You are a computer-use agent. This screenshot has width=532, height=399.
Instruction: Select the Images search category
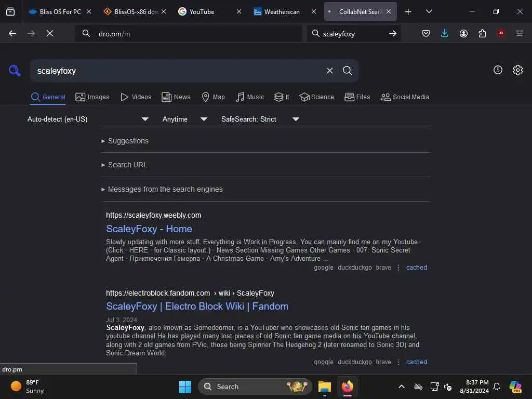click(92, 97)
